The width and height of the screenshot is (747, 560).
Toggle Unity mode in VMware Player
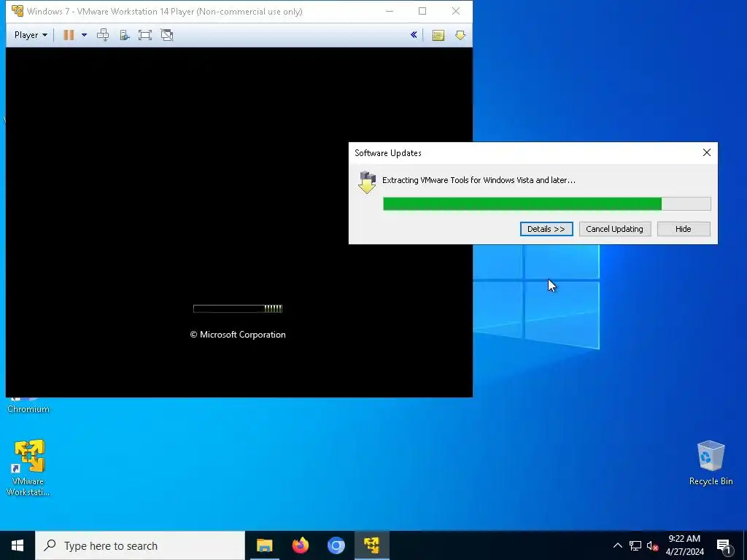click(x=167, y=35)
